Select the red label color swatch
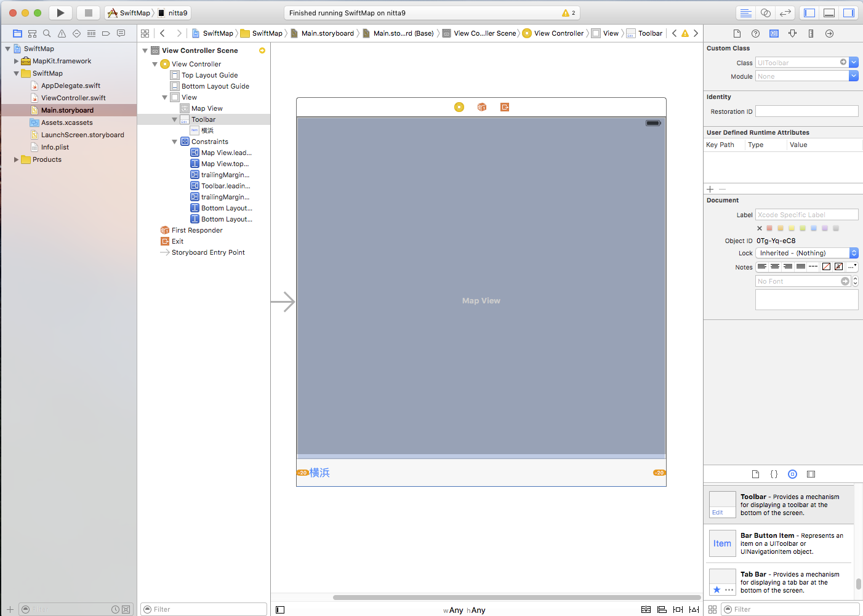This screenshot has width=863, height=616. [769, 228]
